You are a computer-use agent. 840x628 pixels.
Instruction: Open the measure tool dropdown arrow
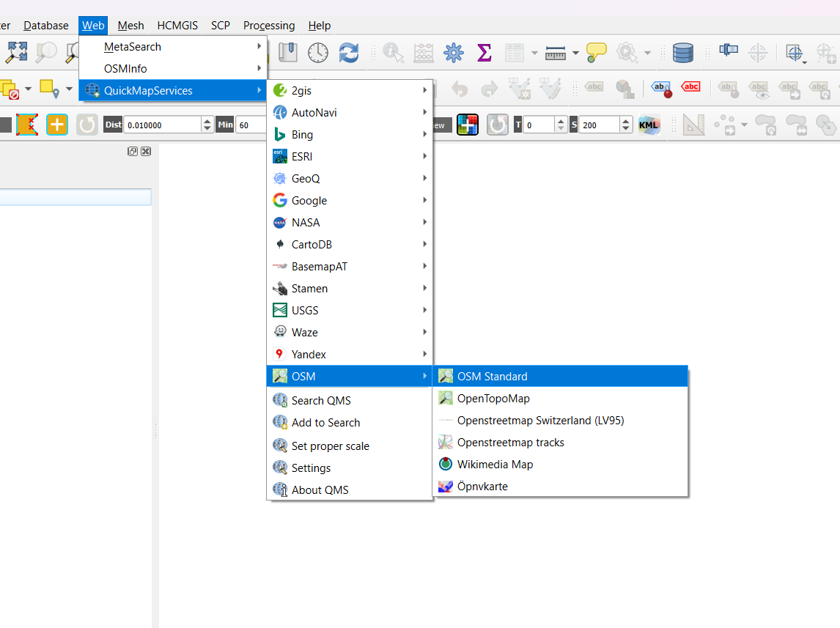[x=575, y=53]
